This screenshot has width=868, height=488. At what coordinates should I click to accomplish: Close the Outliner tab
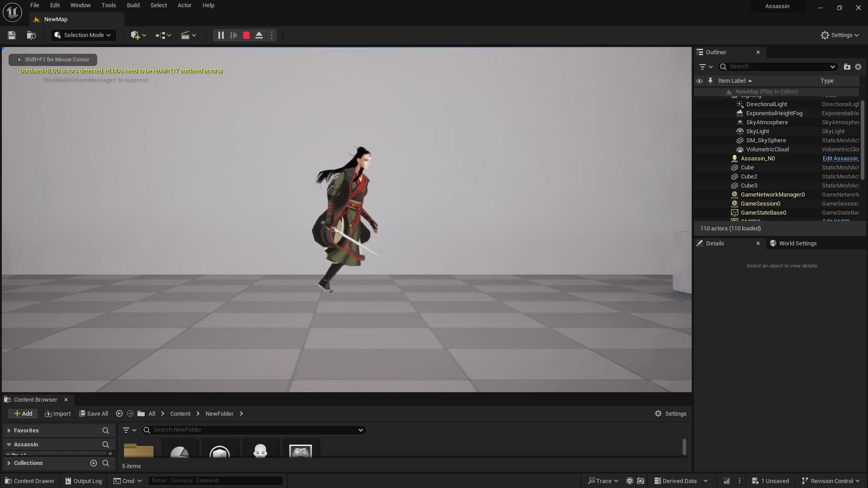click(758, 52)
